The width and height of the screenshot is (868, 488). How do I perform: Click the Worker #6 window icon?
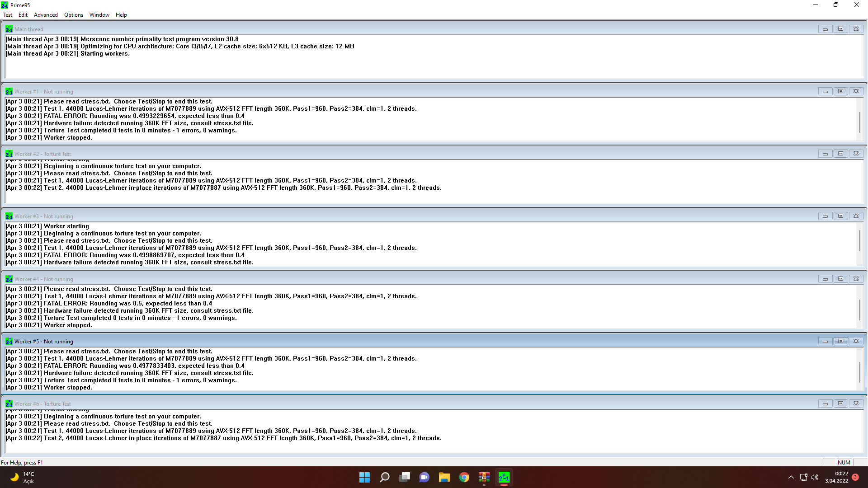click(9, 404)
